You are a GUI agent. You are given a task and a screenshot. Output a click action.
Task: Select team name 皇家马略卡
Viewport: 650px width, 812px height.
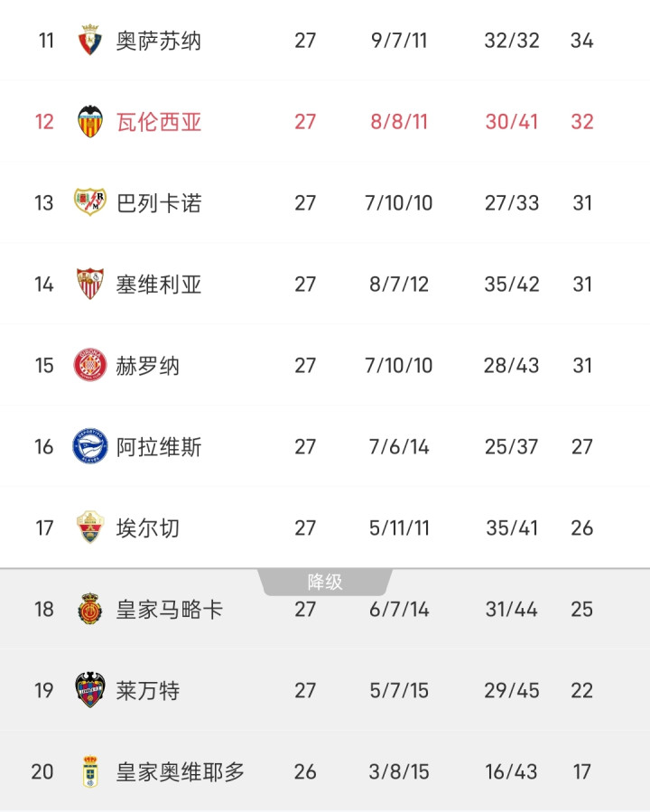click(170, 610)
